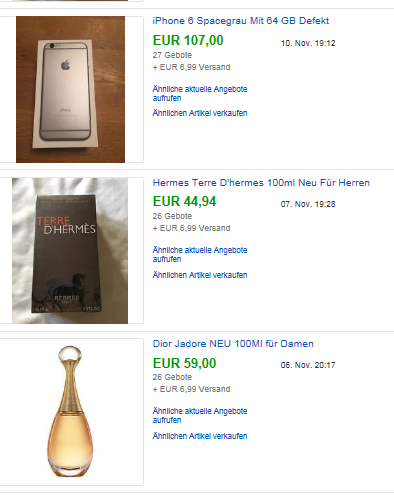Open the iPhone 6 Spacegrau listing title
394x495 pixels.
pos(241,21)
